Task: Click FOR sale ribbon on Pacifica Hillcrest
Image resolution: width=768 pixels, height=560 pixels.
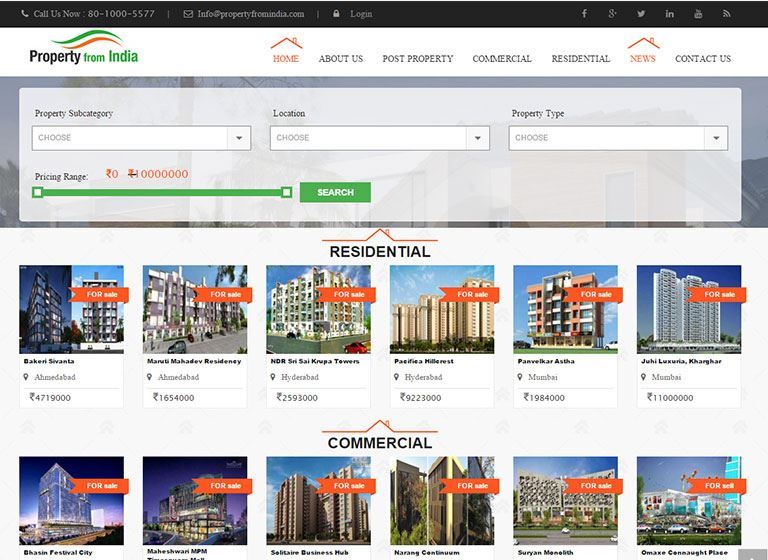Action: [469, 294]
